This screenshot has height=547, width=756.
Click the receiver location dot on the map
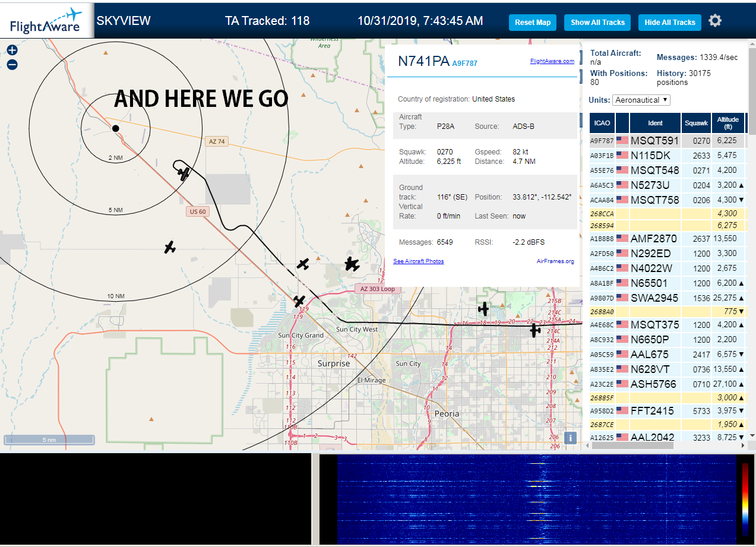point(116,128)
